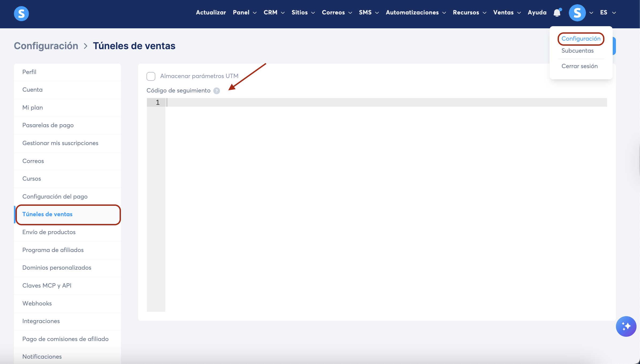This screenshot has height=364, width=640.
Task: Click the tracking code help icon
Action: coord(216,91)
